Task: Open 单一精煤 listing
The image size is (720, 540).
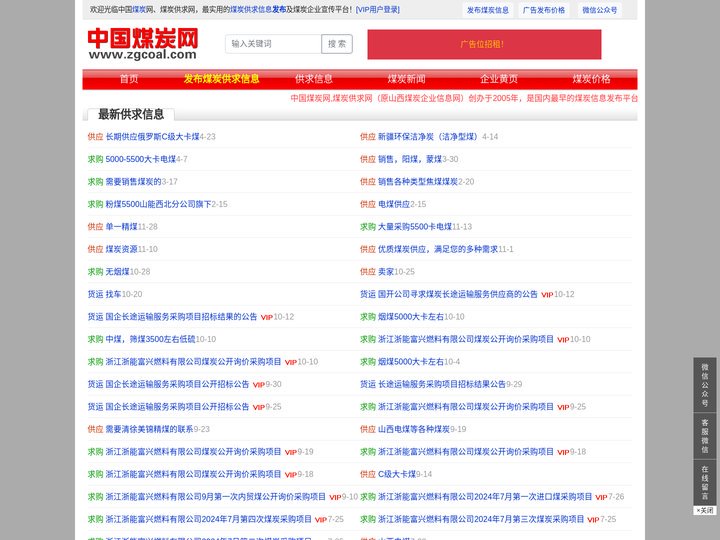Action: (121, 227)
